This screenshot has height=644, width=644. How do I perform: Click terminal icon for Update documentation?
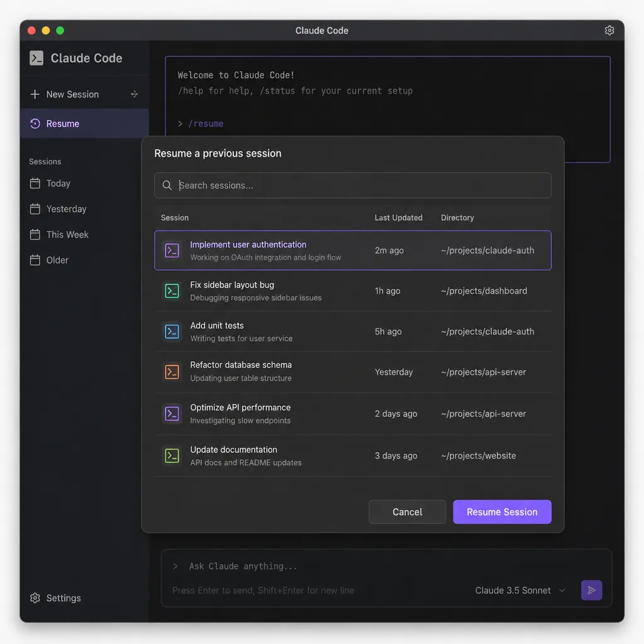click(172, 455)
